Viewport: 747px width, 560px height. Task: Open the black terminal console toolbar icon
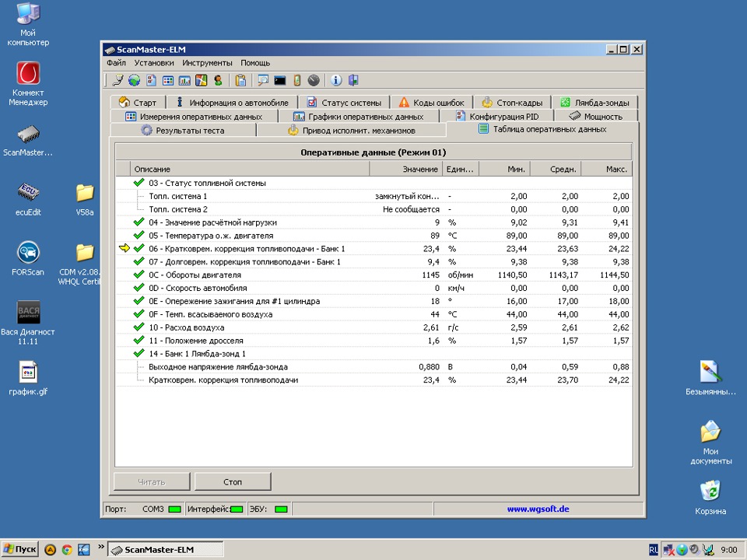point(279,80)
